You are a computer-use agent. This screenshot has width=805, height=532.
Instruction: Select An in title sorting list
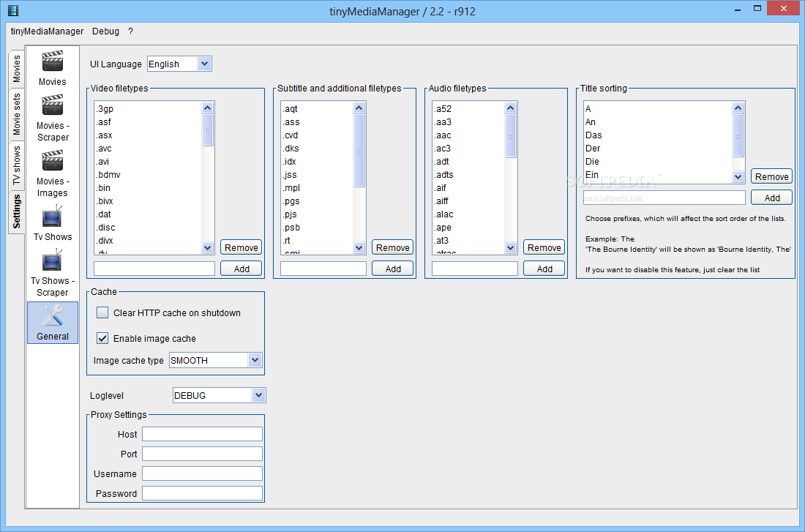[x=658, y=122]
